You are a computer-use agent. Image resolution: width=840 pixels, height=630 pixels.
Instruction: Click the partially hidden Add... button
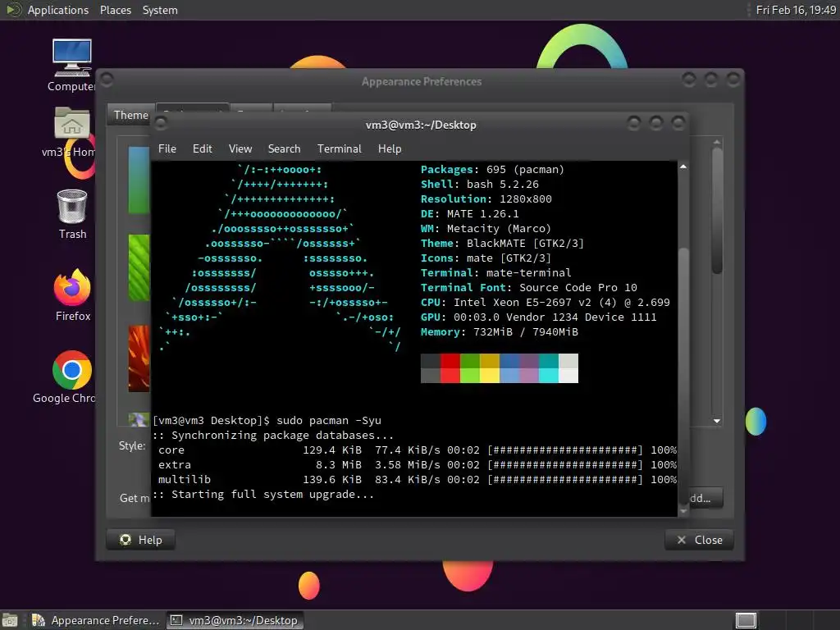click(705, 498)
